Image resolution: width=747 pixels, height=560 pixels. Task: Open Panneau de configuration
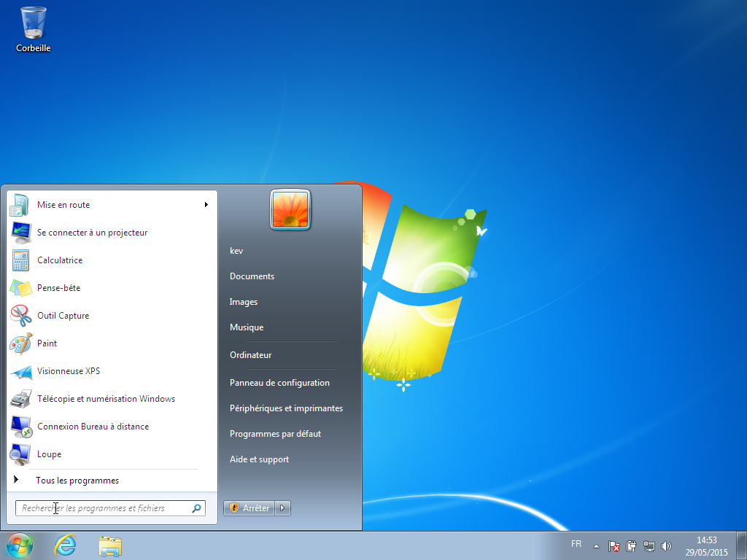click(279, 383)
